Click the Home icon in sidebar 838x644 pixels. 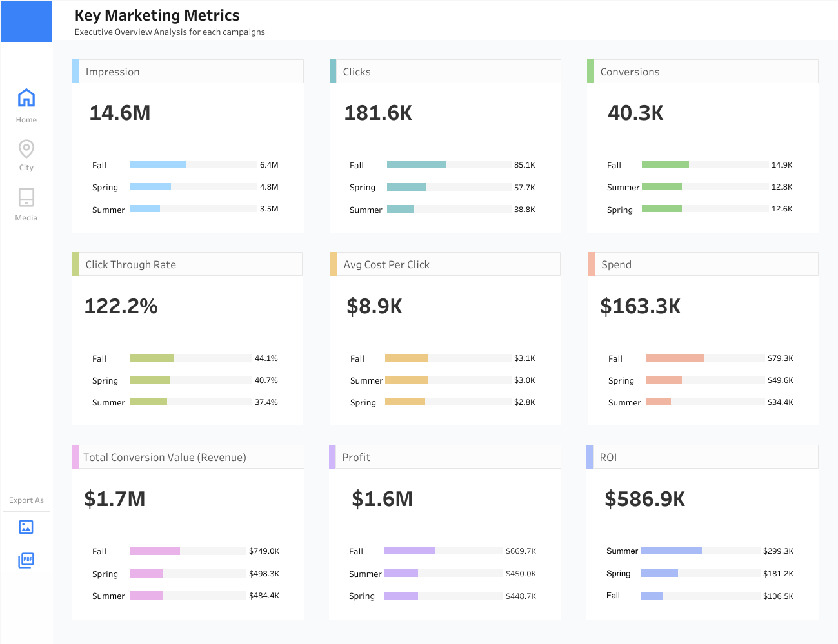(x=26, y=98)
